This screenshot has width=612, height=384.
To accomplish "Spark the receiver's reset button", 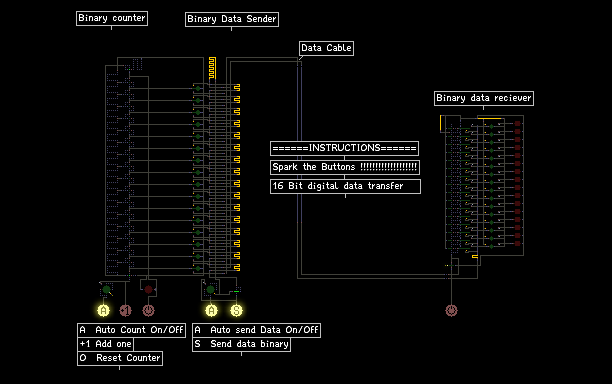I will 451,310.
